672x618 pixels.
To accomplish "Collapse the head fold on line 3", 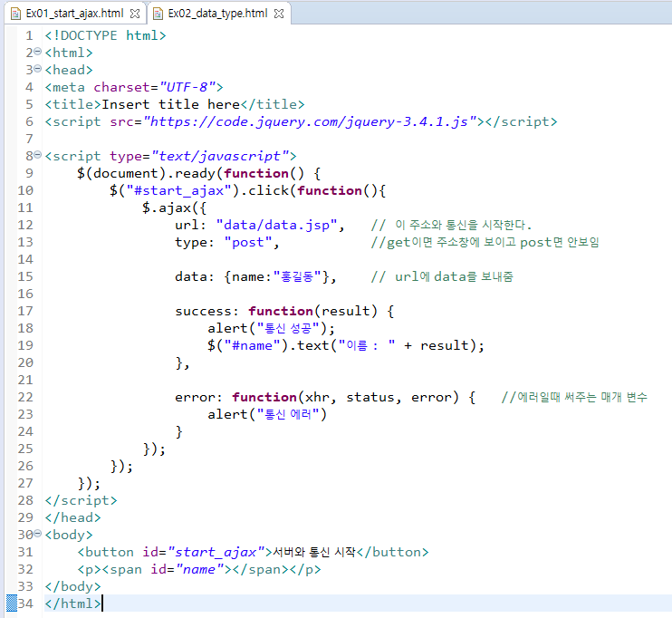I will click(38, 69).
